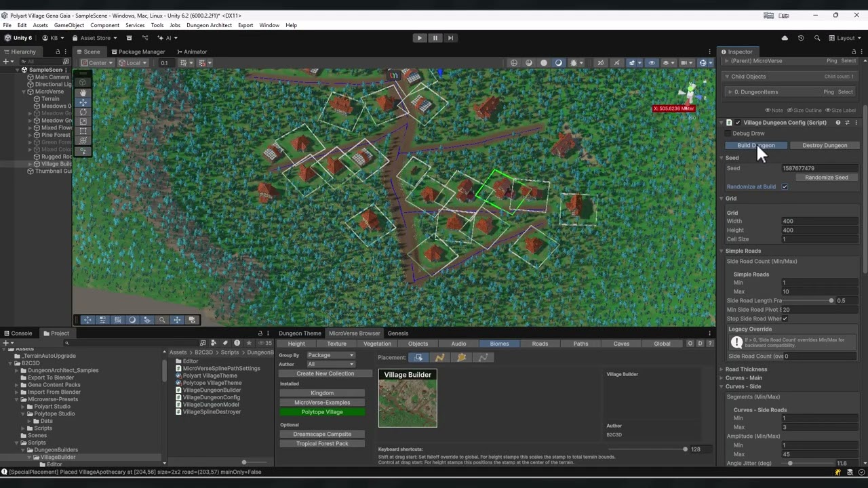Image resolution: width=868 pixels, height=488 pixels.
Task: Select the Village Builder preset thumbnail
Action: tap(408, 399)
